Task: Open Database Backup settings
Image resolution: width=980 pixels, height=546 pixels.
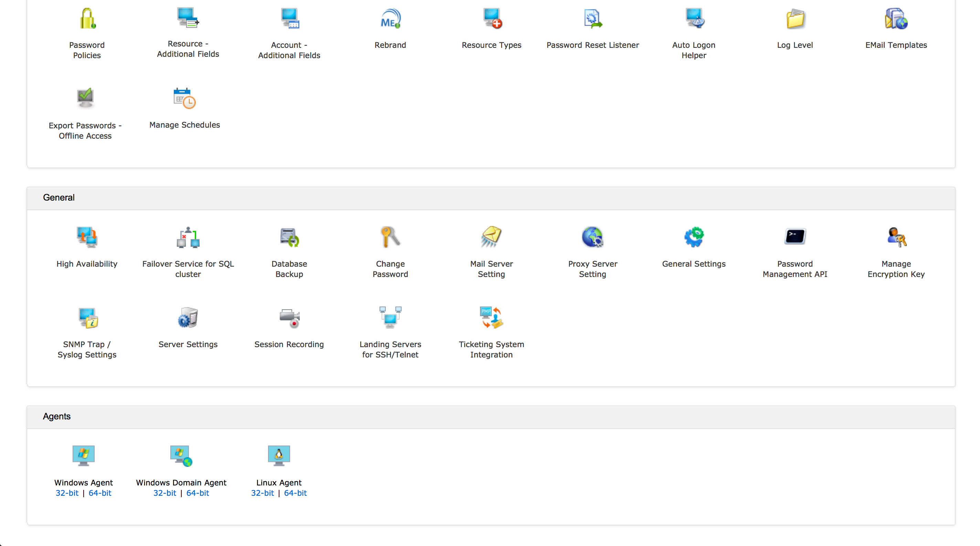Action: coord(289,237)
